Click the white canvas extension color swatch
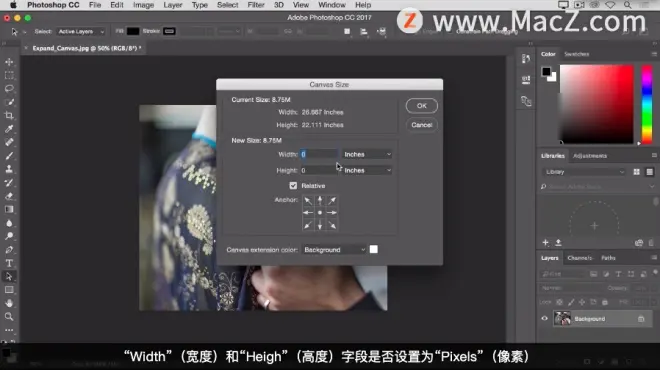This screenshot has height=370, width=660. 373,250
